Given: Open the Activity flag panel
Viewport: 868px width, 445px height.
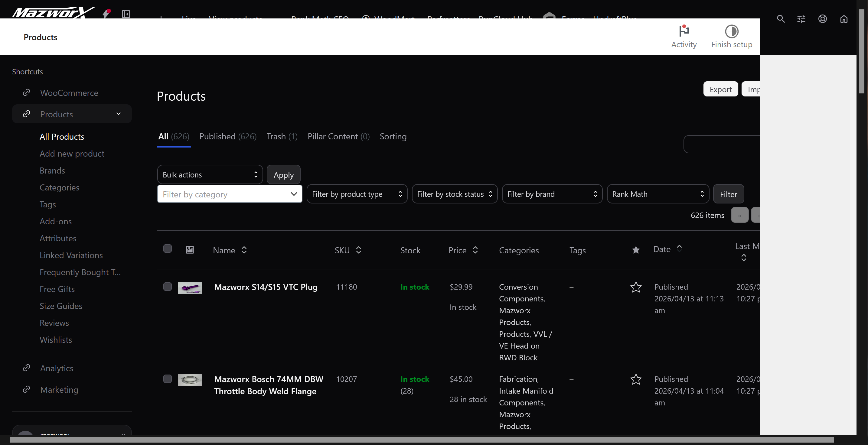Looking at the screenshot, I should (x=684, y=36).
